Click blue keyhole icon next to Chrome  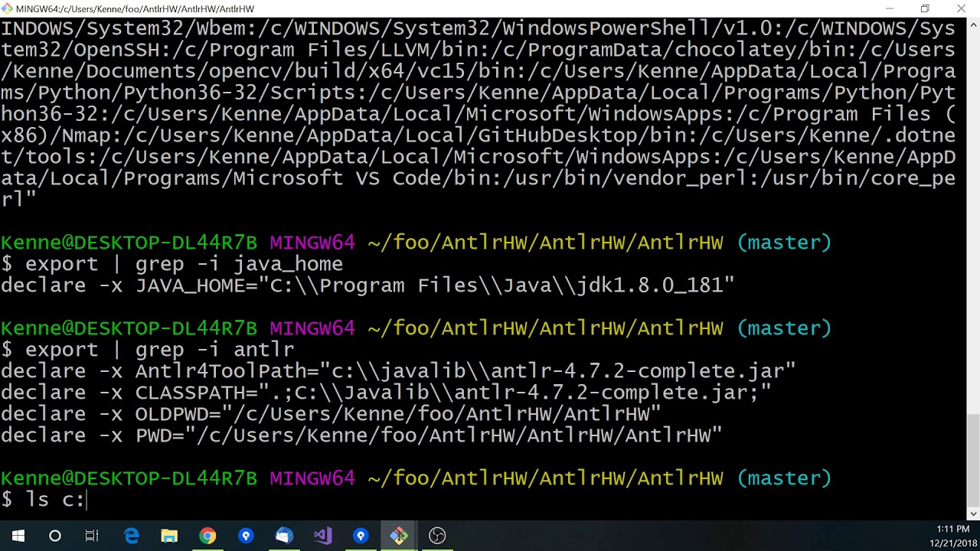246,536
